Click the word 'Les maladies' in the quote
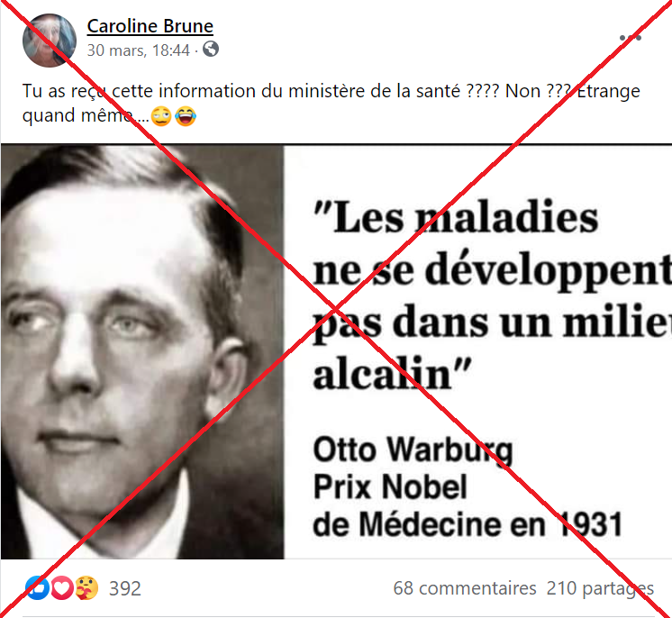This screenshot has height=618, width=672. point(456,218)
